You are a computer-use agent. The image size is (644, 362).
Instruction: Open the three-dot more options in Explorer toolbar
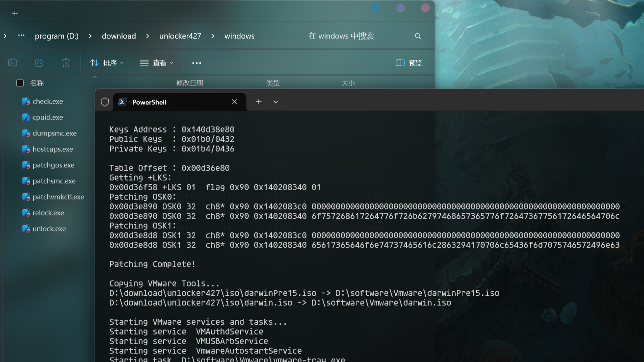click(x=197, y=63)
